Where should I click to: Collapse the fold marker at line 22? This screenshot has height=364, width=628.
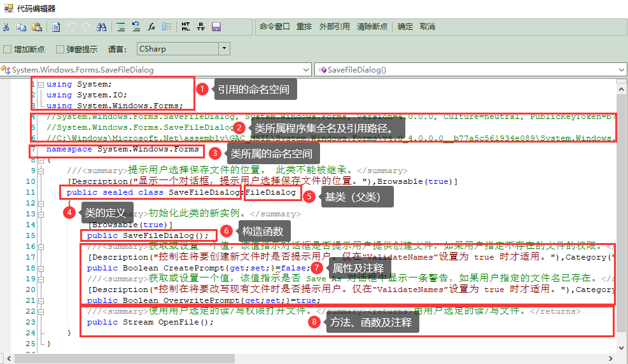click(41, 312)
